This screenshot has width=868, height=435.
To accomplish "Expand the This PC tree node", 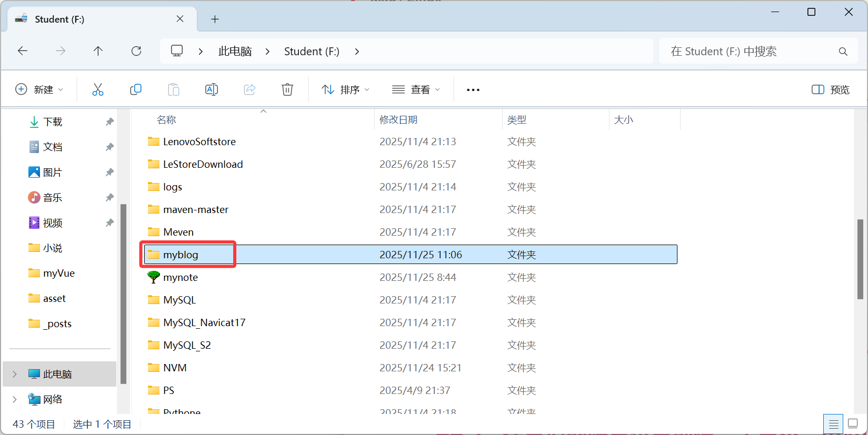I will [x=15, y=374].
